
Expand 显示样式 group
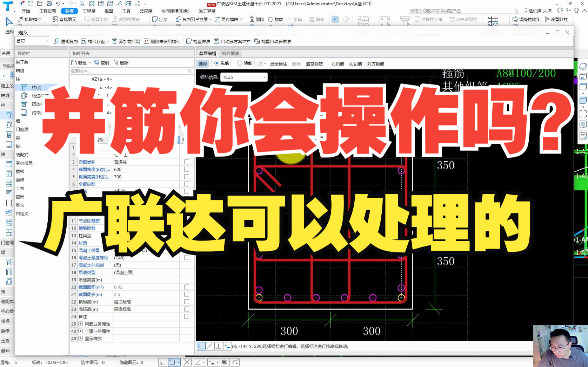81,339
